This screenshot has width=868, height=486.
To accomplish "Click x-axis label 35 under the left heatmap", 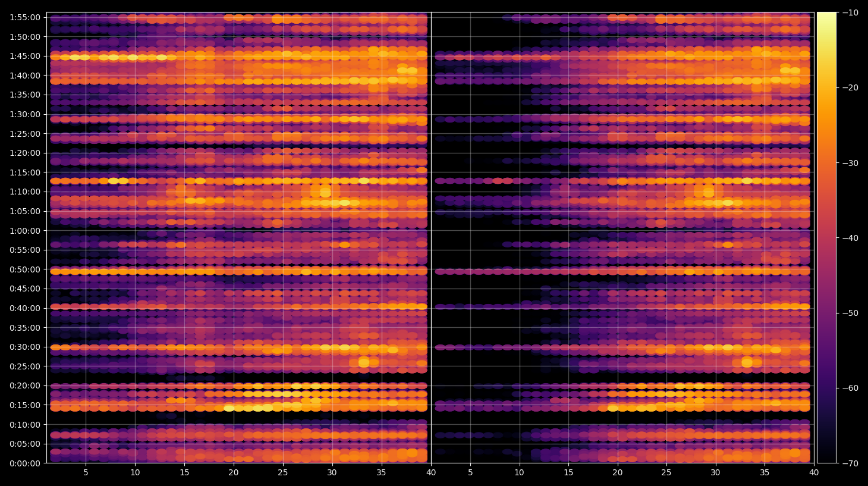I will [x=381, y=473].
